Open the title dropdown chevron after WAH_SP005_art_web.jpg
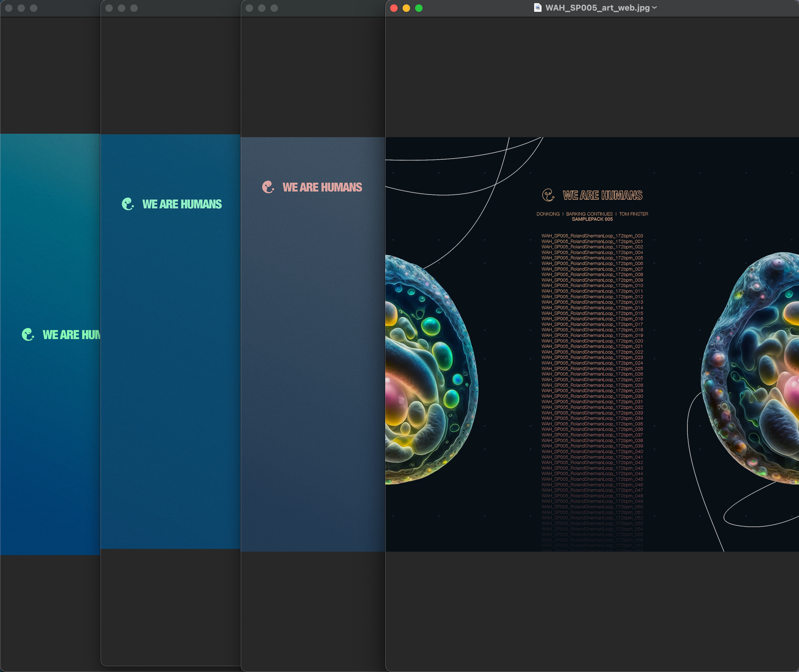The image size is (799, 672). click(655, 8)
